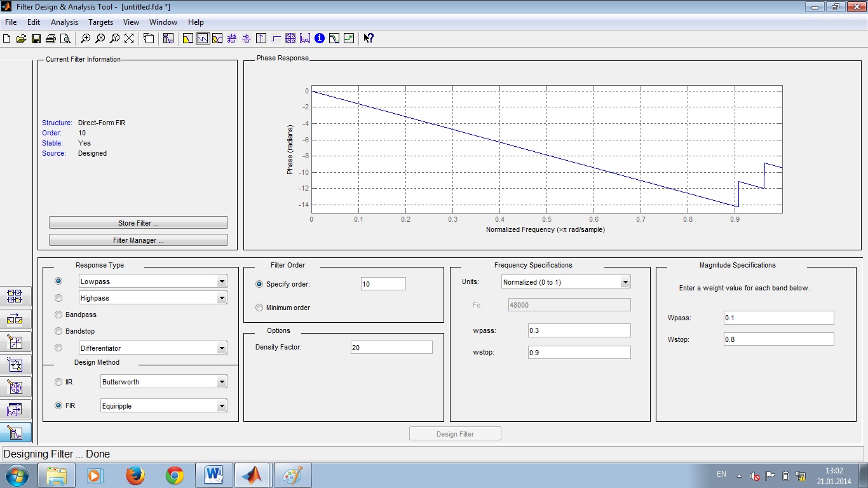Click the blue Filter Information icon
The height and width of the screenshot is (488, 868).
point(320,39)
